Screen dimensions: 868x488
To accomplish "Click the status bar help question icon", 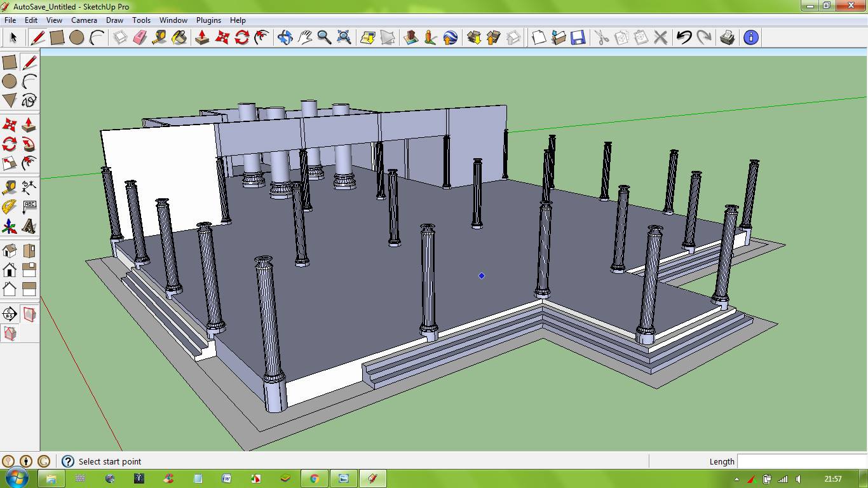I will 68,461.
